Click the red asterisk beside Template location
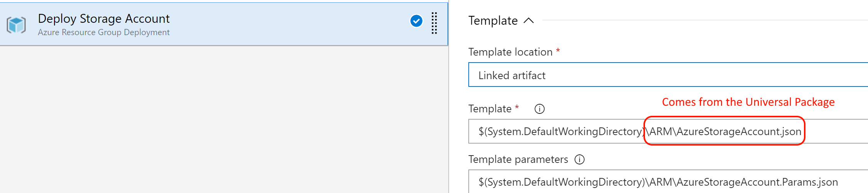Viewport: 868px width, 193px height. tap(558, 51)
